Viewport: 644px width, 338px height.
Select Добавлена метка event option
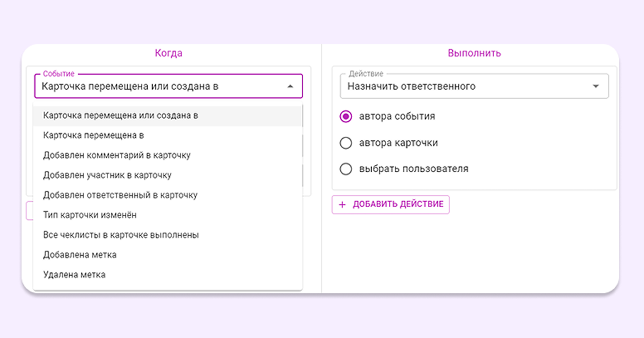[x=80, y=255]
